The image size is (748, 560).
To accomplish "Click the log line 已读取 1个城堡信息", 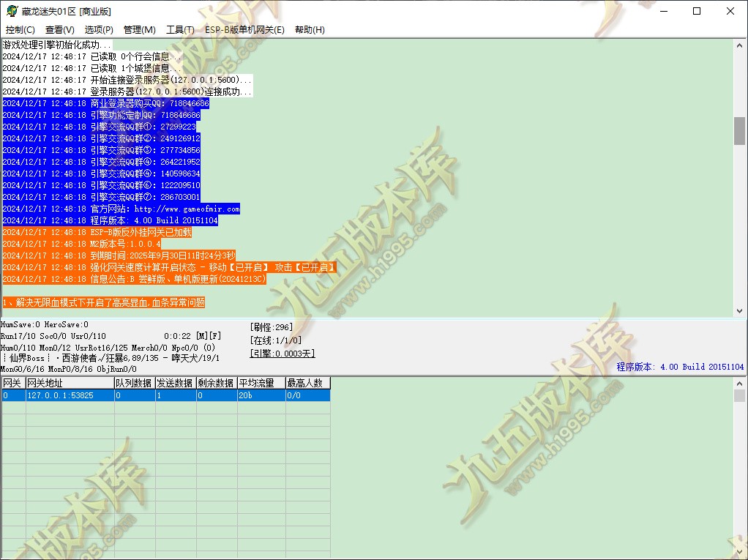I will (x=92, y=68).
